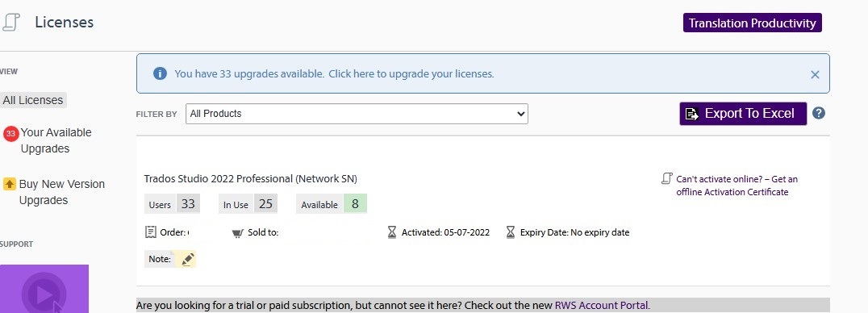
Task: Click the Activated hourglass icon
Action: (x=392, y=232)
